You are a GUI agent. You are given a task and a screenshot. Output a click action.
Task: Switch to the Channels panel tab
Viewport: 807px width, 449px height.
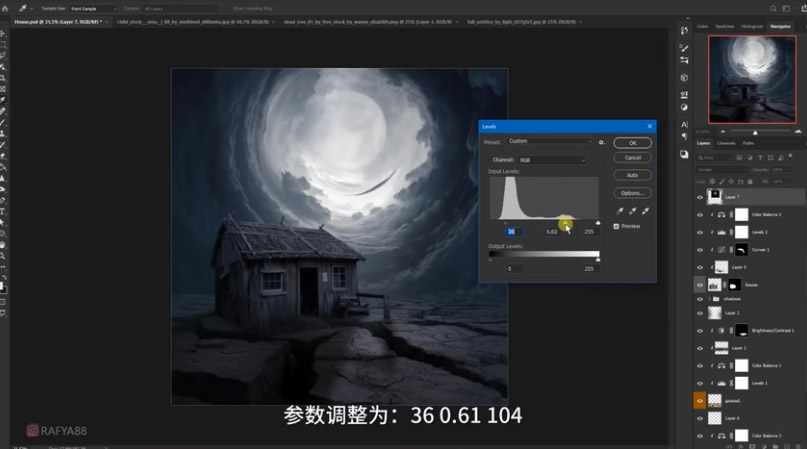tap(727, 143)
